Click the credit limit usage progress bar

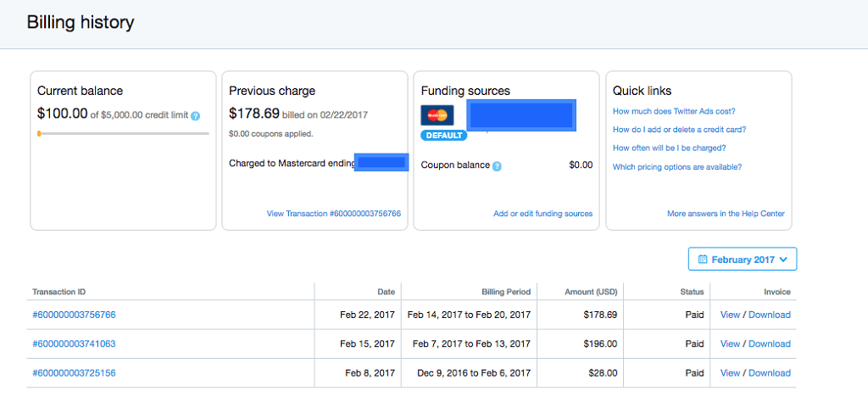(123, 133)
